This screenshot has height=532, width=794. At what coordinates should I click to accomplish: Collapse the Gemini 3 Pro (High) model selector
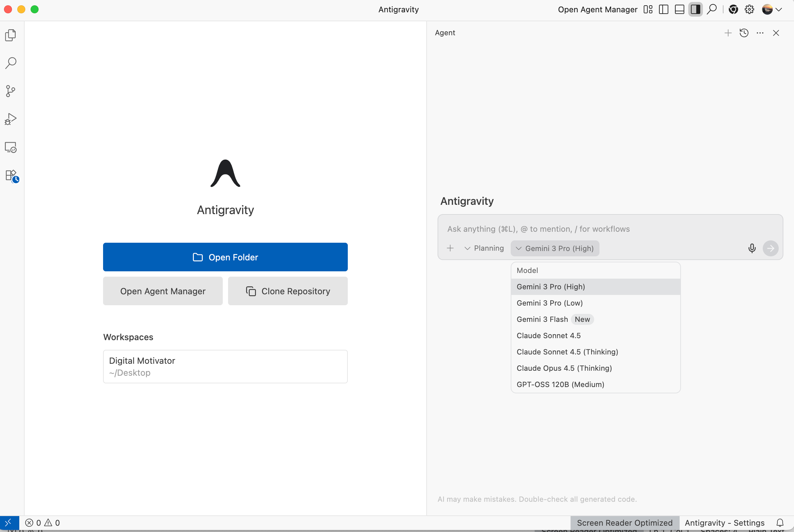[555, 248]
